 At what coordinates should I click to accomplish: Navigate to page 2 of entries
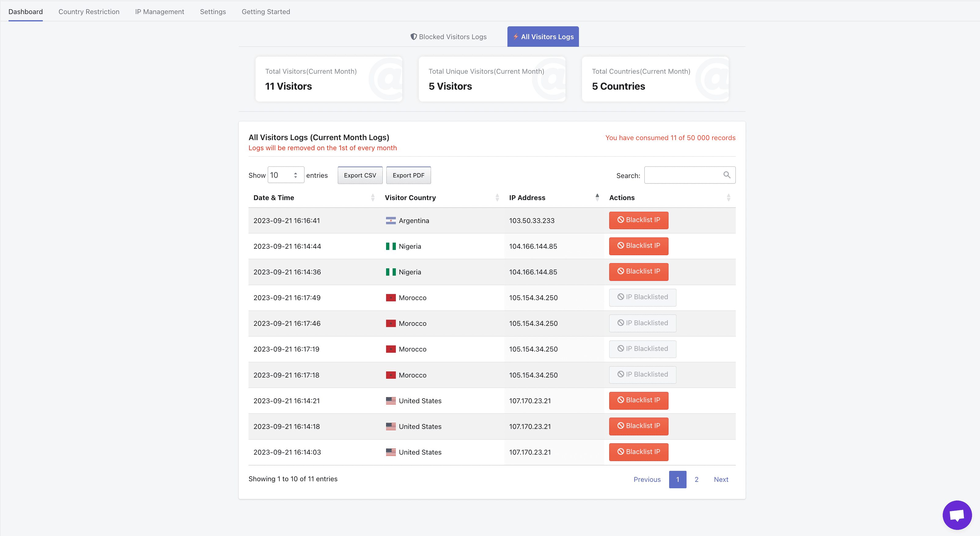(697, 478)
